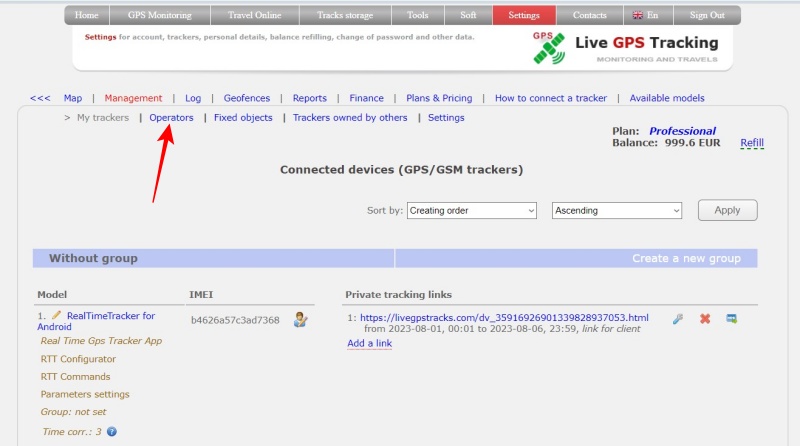Delete the tracking link with red X

(705, 319)
